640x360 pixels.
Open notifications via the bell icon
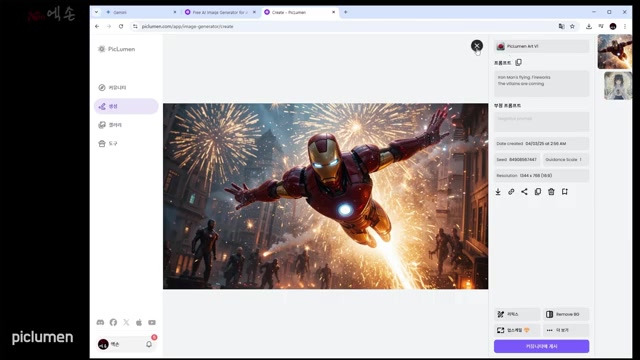pos(149,344)
